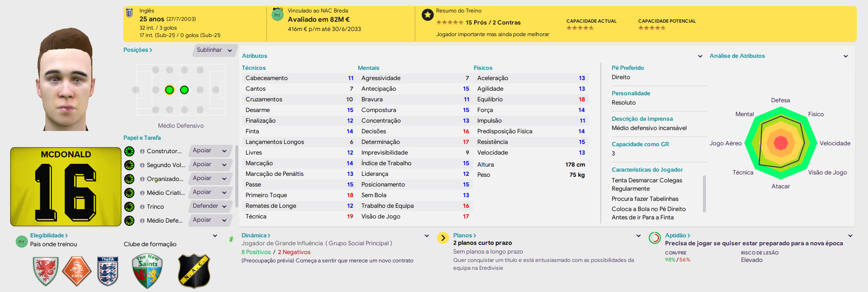
Task: Toggle the Trinco role suitability indicator
Action: [129, 207]
